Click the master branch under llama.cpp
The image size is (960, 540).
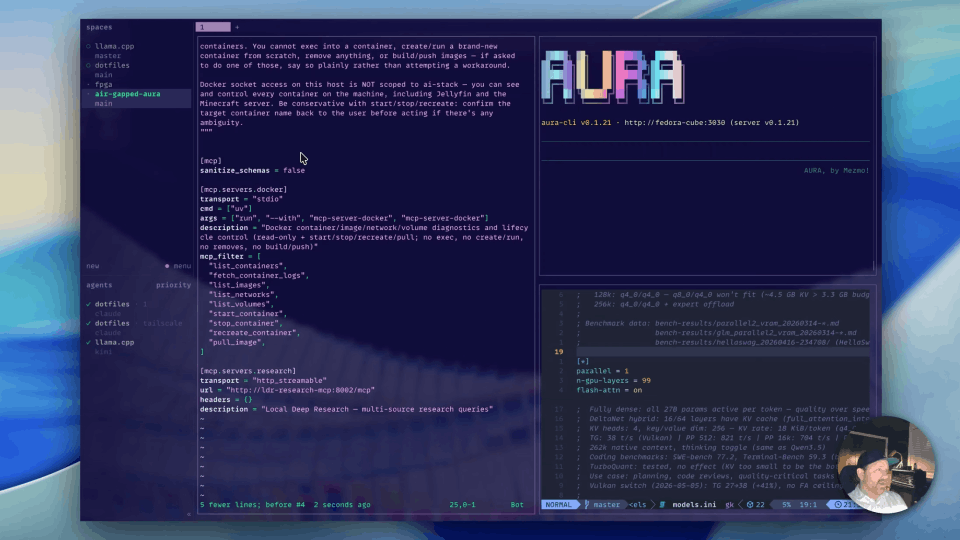[x=108, y=56]
